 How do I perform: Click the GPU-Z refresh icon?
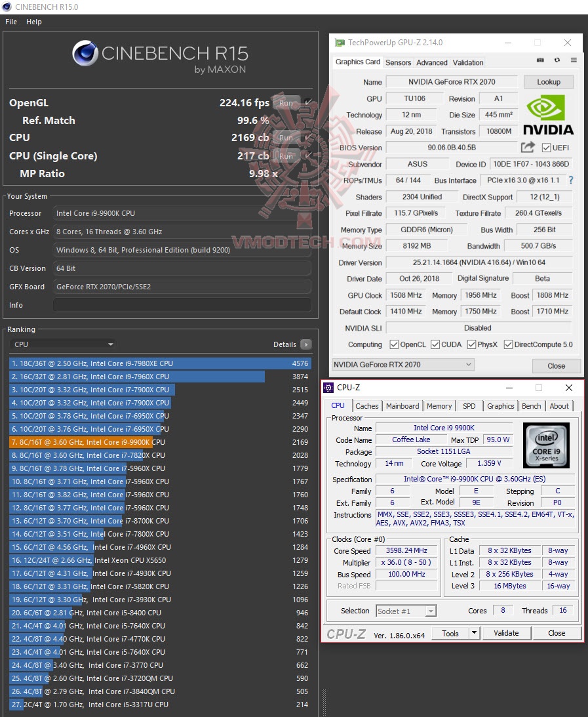click(557, 60)
